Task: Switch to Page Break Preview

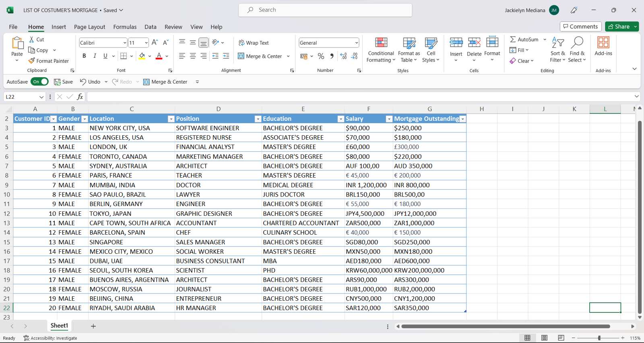Action: coord(561,338)
